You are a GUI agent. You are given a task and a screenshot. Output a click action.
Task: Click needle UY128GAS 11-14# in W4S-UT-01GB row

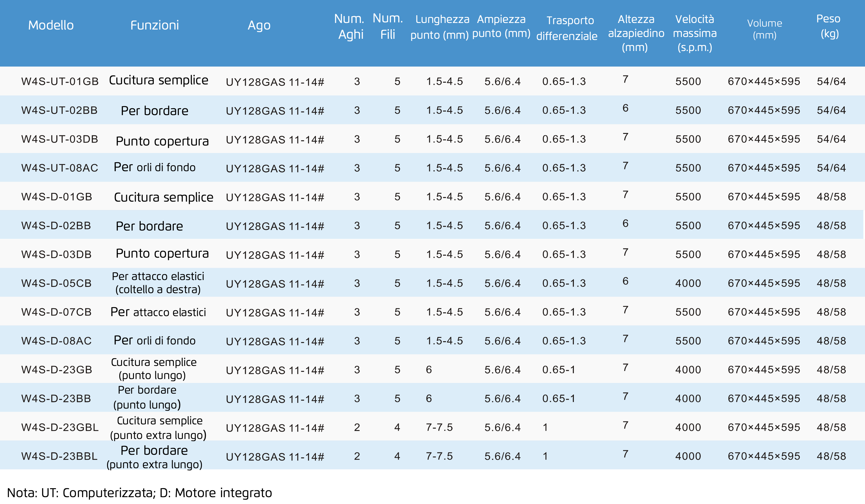pyautogui.click(x=275, y=82)
